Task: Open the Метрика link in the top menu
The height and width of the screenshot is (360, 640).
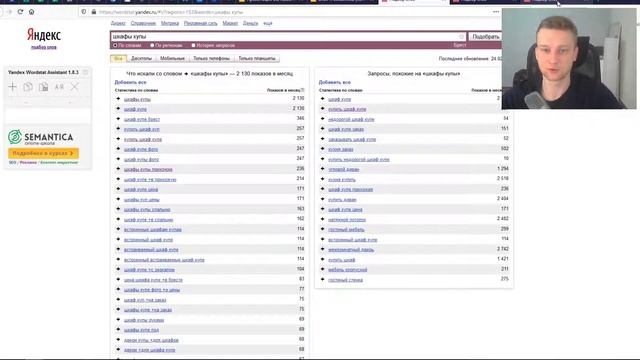Action: coord(170,24)
